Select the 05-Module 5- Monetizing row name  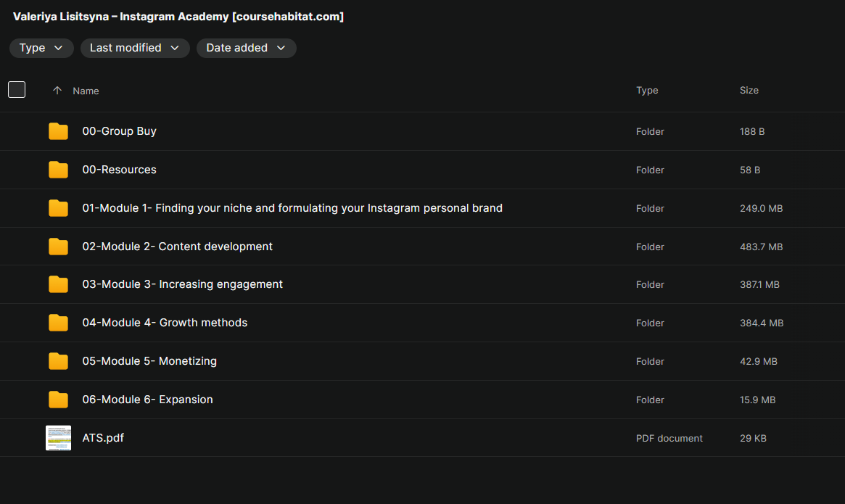click(149, 361)
